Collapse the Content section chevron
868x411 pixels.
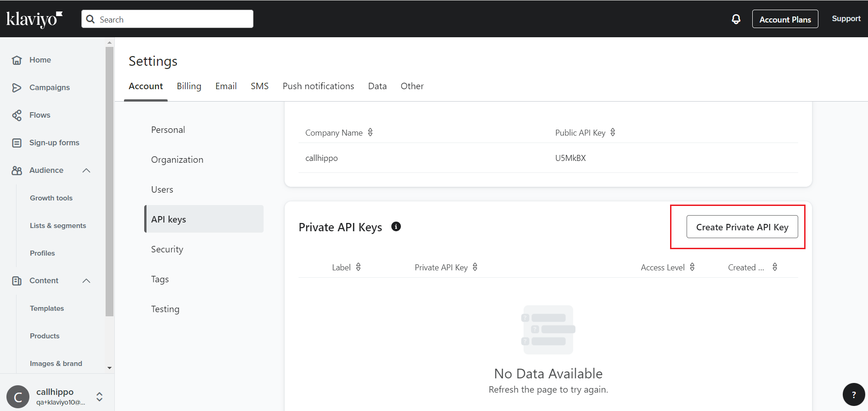(86, 281)
